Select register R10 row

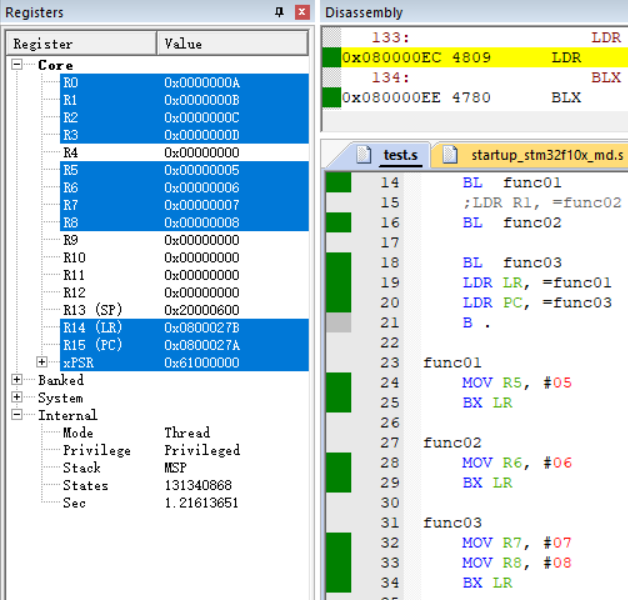(184, 258)
